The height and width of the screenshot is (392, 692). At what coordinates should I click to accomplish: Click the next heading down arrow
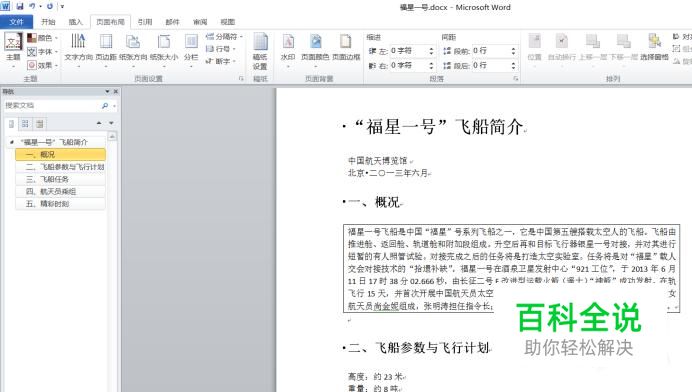tap(111, 123)
